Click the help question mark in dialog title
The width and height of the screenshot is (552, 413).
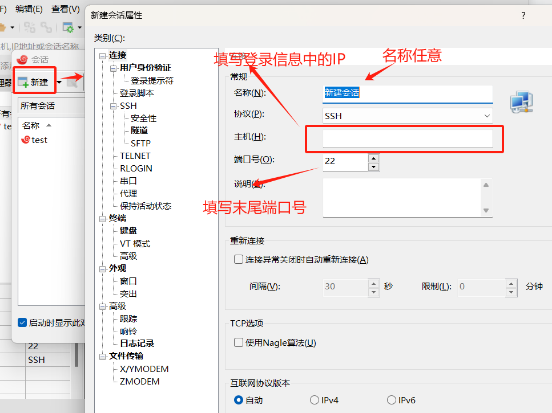523,15
